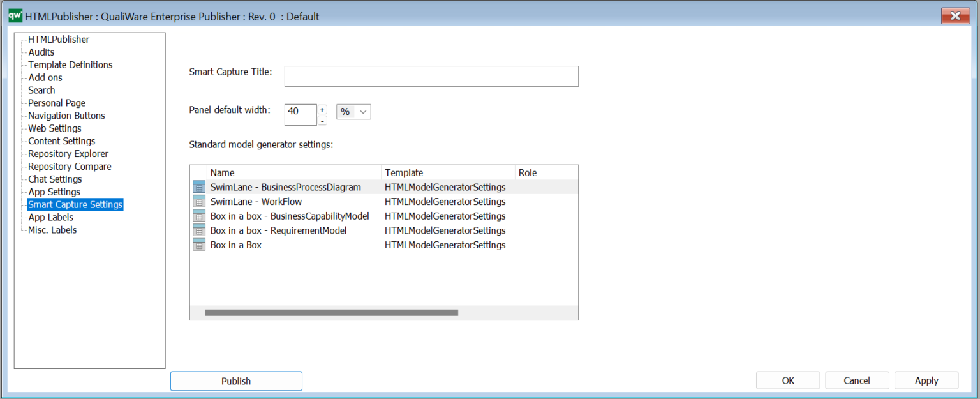
Task: Click the grid icon beside SwimLane - BusinessProcessDiagram
Action: [x=198, y=186]
